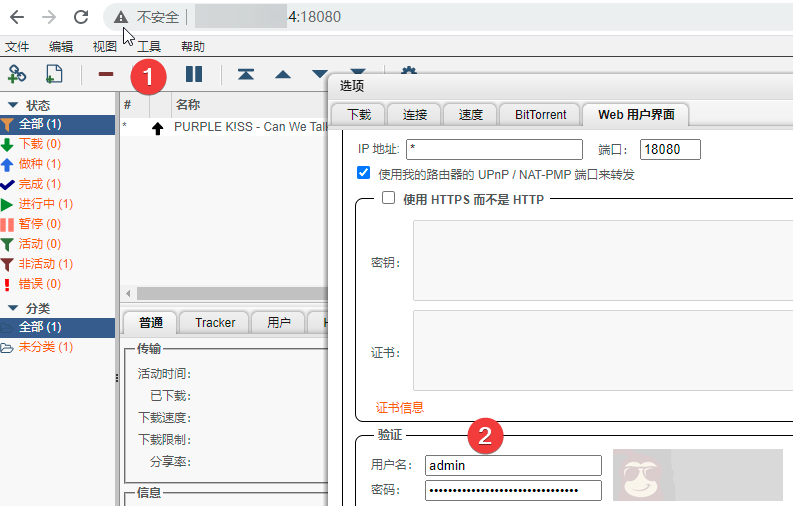Select the PURPLE KISS torrent row
Image resolution: width=793 pixels, height=506 pixels.
click(250, 127)
